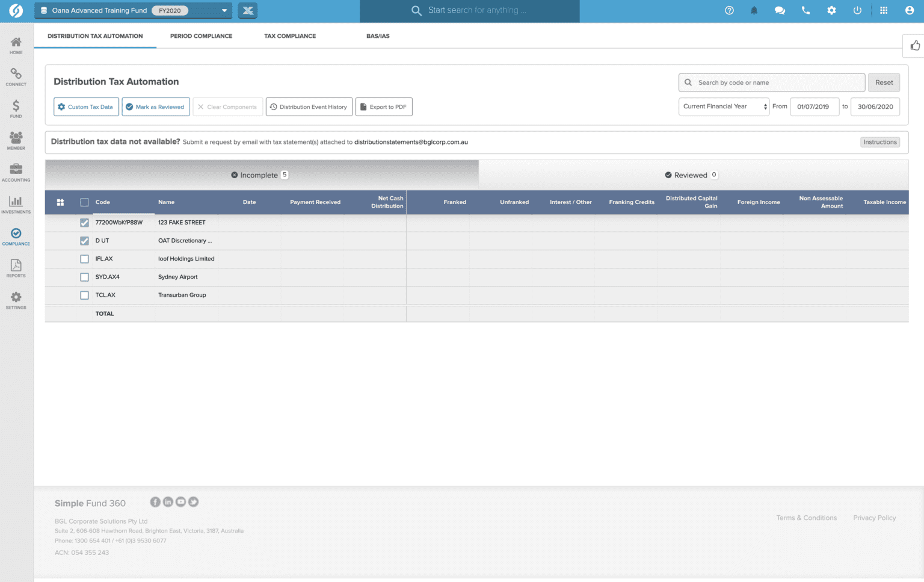
Task: Open the apps grid icon top right
Action: [884, 10]
